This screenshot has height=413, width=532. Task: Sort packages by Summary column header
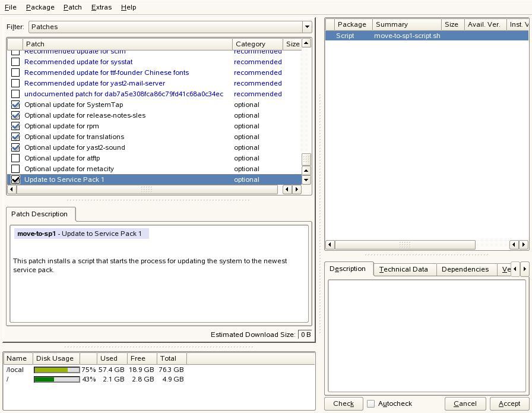click(407, 24)
